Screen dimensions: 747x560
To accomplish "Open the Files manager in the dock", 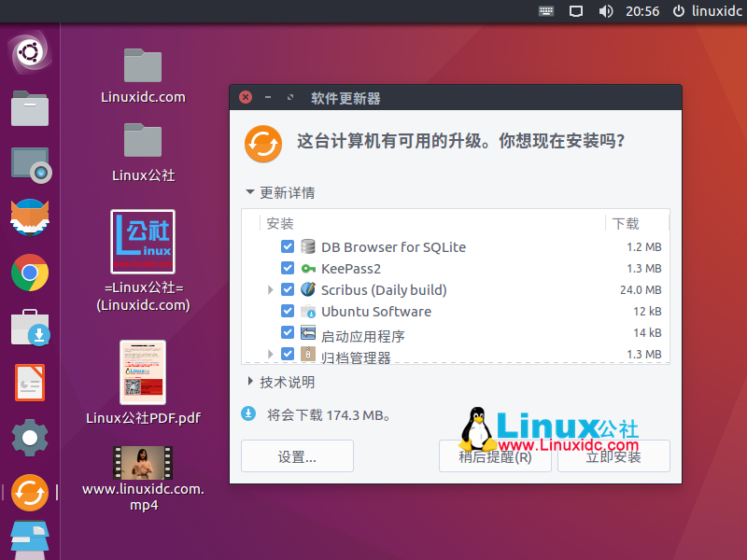I will (x=30, y=108).
